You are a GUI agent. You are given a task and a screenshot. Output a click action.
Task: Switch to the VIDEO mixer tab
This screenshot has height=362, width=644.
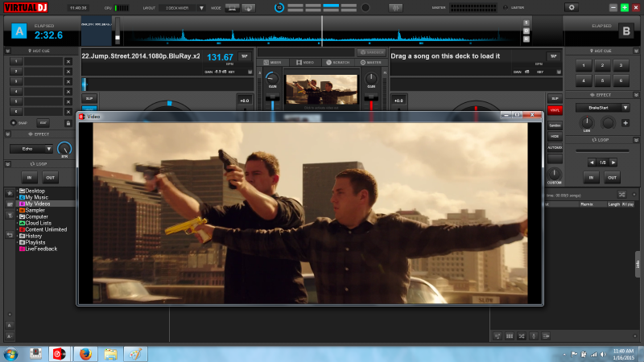click(304, 62)
